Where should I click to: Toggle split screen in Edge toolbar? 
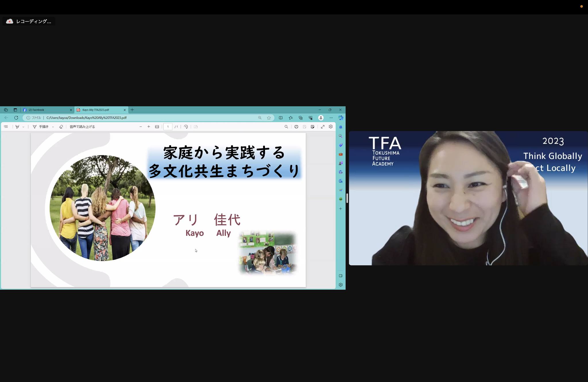point(281,118)
